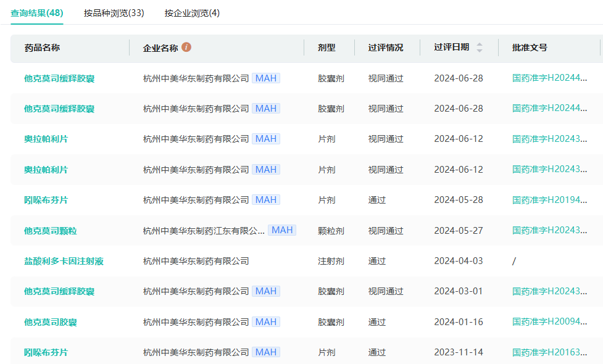Select the 按企业浏览(4) tab
The image size is (603, 364).
tap(192, 13)
